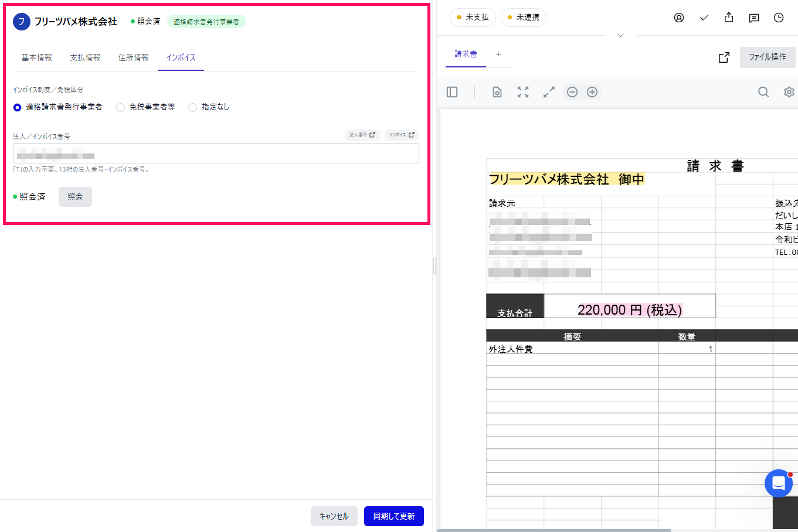Open the user account icon in header
The height and width of the screenshot is (532, 798).
click(x=679, y=18)
